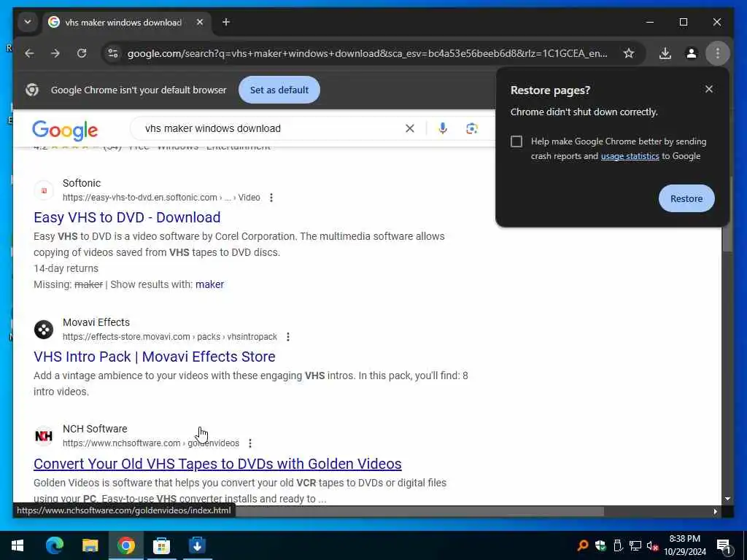Open more options for NCH Software result
Viewport: 747px width, 560px height.
(250, 443)
